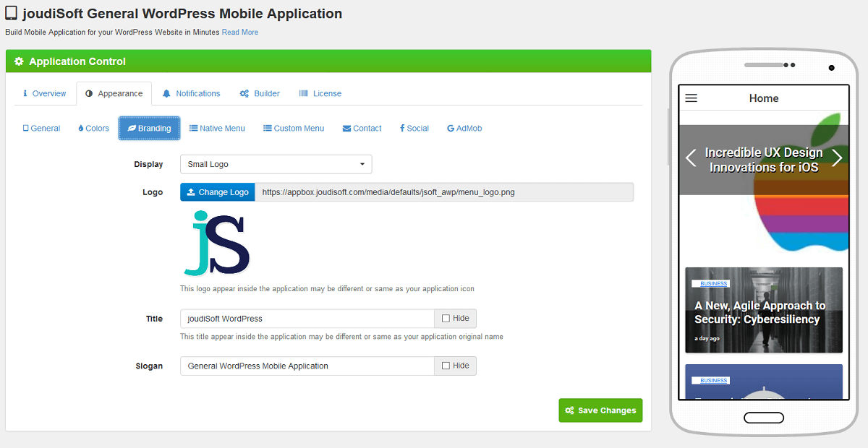Viewport: 868px width, 448px height.
Task: Select the Appearance tab
Action: (x=114, y=93)
